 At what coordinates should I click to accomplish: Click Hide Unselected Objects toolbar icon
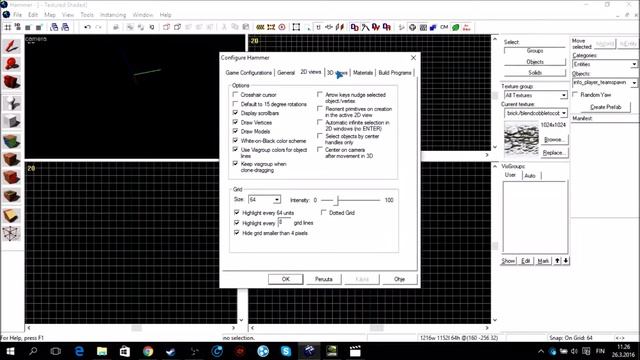[177, 27]
